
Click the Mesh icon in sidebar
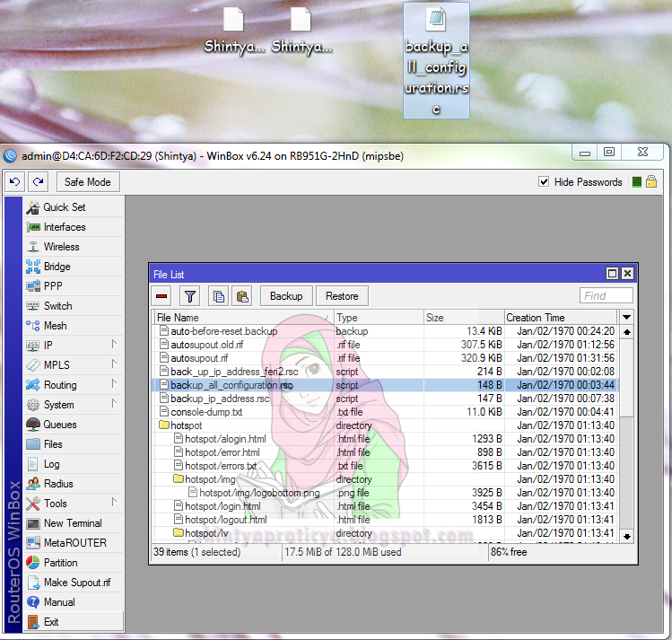pyautogui.click(x=33, y=326)
